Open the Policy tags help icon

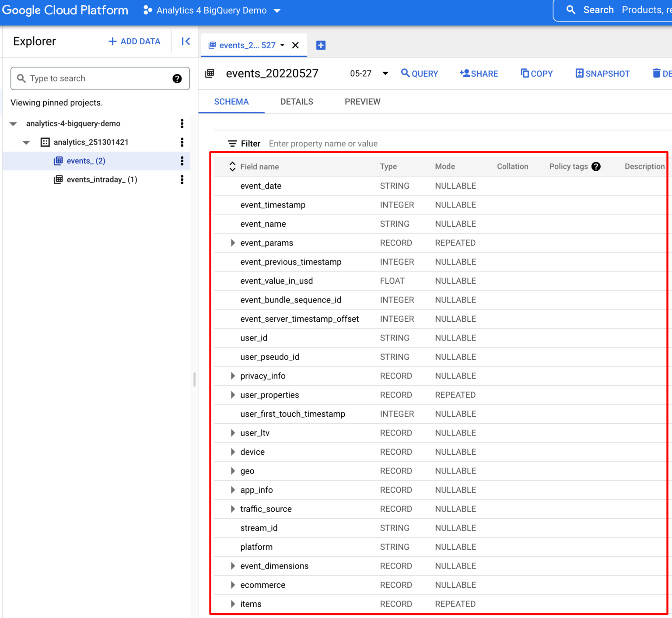596,166
